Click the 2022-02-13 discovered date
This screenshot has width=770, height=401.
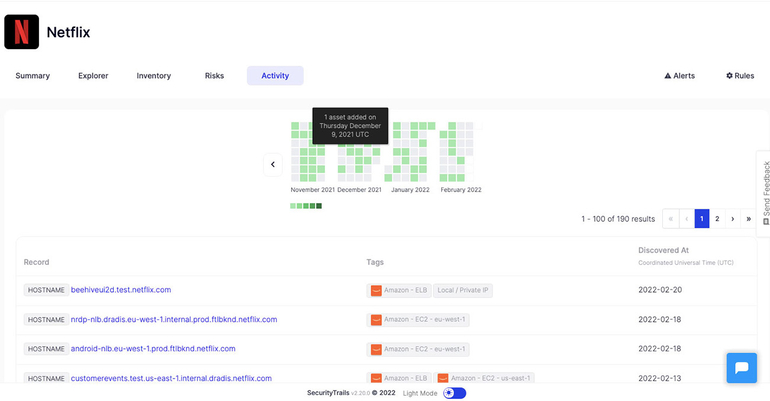click(660, 378)
